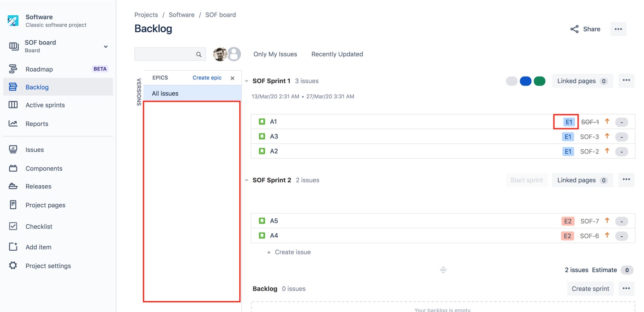
Task: Toggle the Only My Issues filter
Action: pos(275,54)
